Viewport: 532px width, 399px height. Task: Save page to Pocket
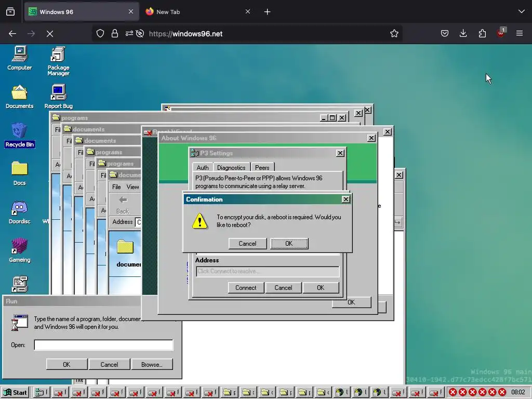(x=445, y=34)
